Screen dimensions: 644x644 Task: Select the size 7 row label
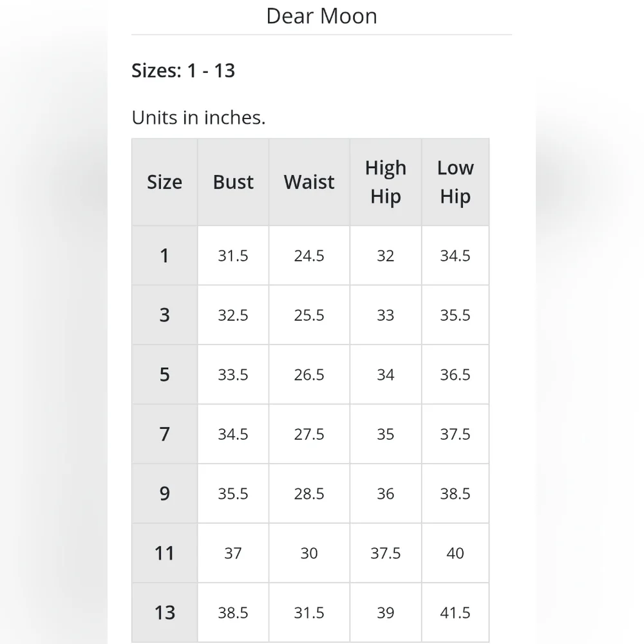(165, 434)
